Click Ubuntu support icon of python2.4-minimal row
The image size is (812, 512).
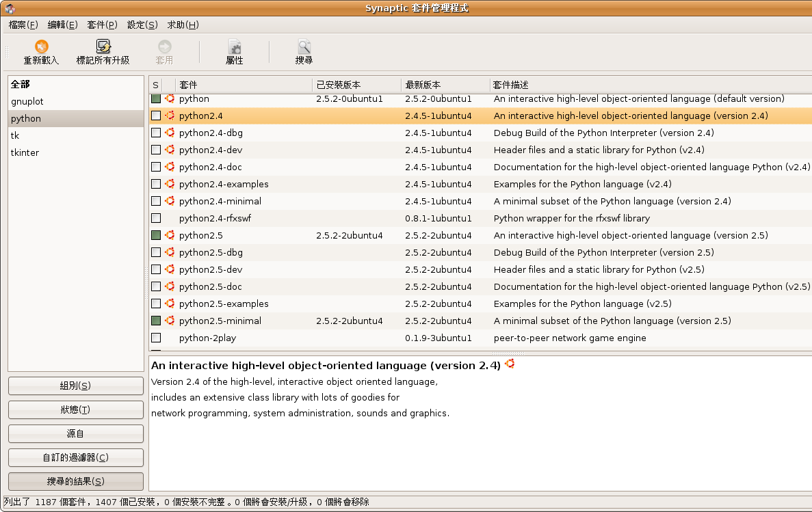click(170, 201)
